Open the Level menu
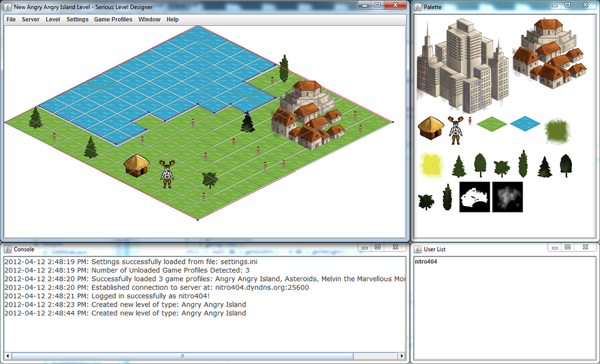Screen dimensions: 600x364 [53, 19]
